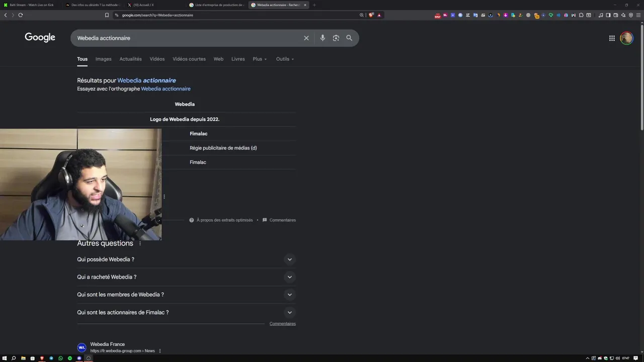Screen dimensions: 644x362
Task: Switch to the Vidéos tab
Action: click(157, 59)
